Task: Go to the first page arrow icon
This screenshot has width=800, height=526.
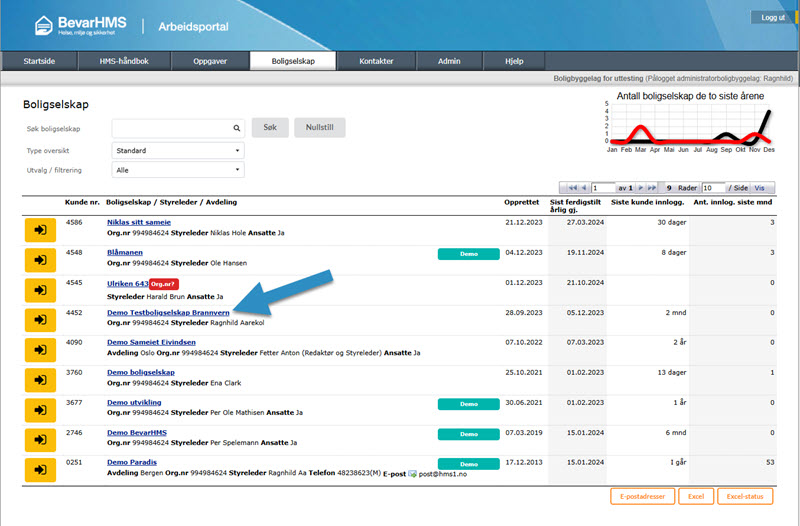Action: pos(572,188)
